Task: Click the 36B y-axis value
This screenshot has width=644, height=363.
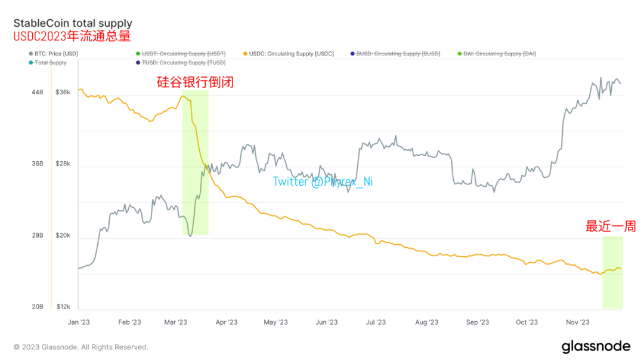Action: 38,164
